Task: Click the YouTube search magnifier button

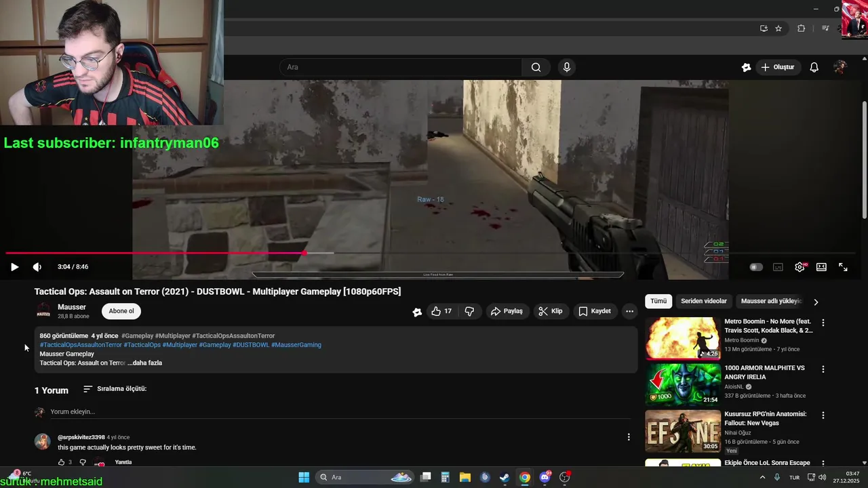Action: 536,67
